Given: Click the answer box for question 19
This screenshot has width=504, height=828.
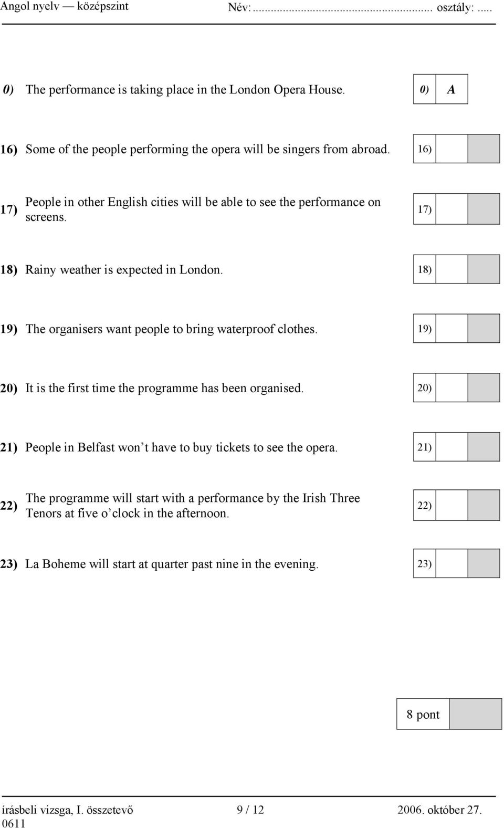Looking at the screenshot, I should point(451,329).
